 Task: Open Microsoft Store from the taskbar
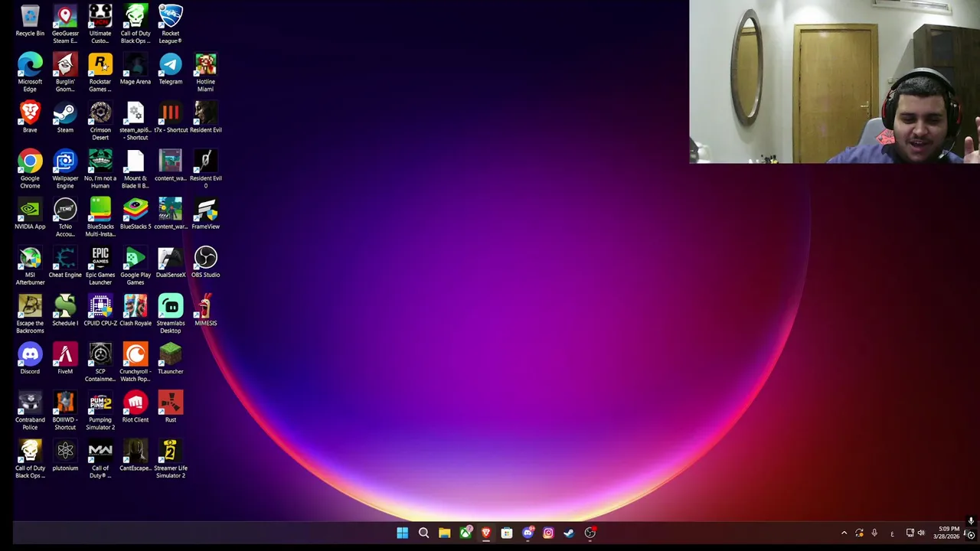pos(507,533)
